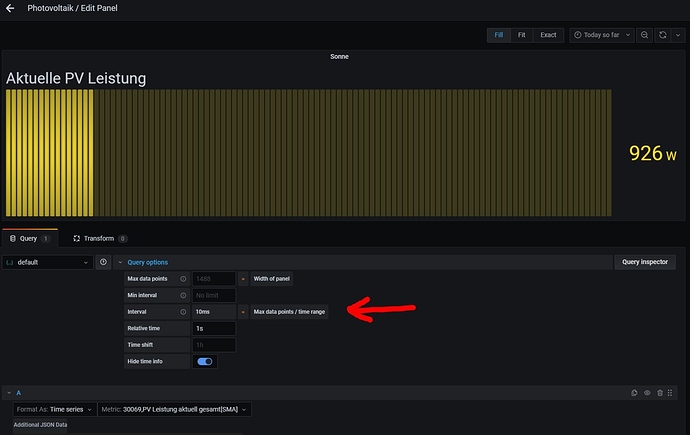Click the Additional JSON Data label
This screenshot has height=435, width=690.
(40, 425)
